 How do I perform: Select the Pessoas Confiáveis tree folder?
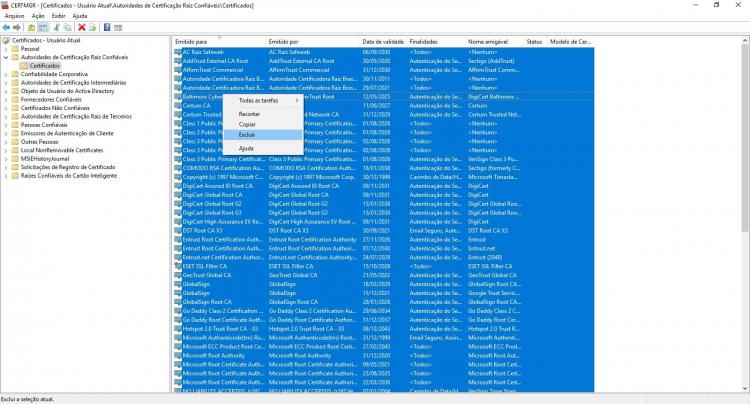44,125
